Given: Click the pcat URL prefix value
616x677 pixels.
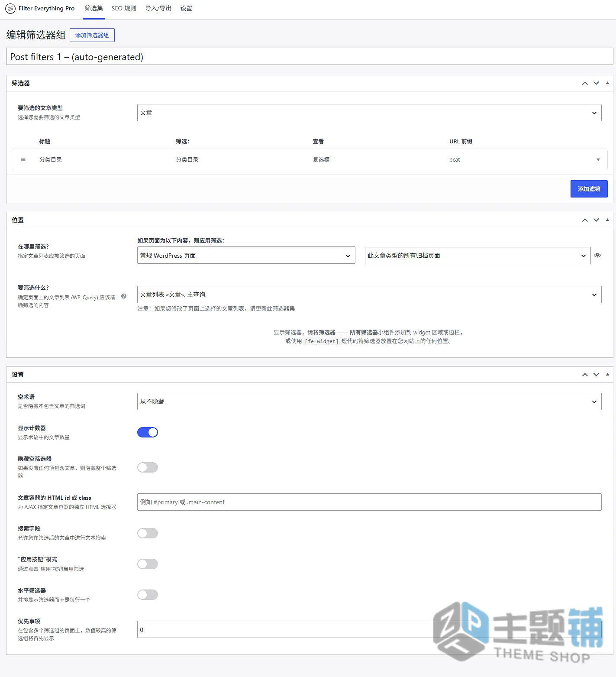Looking at the screenshot, I should (x=455, y=160).
